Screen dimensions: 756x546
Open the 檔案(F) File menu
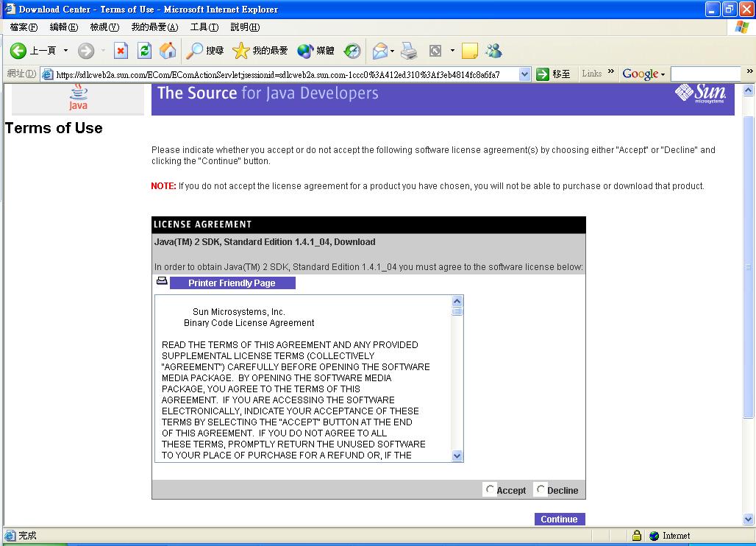24,27
